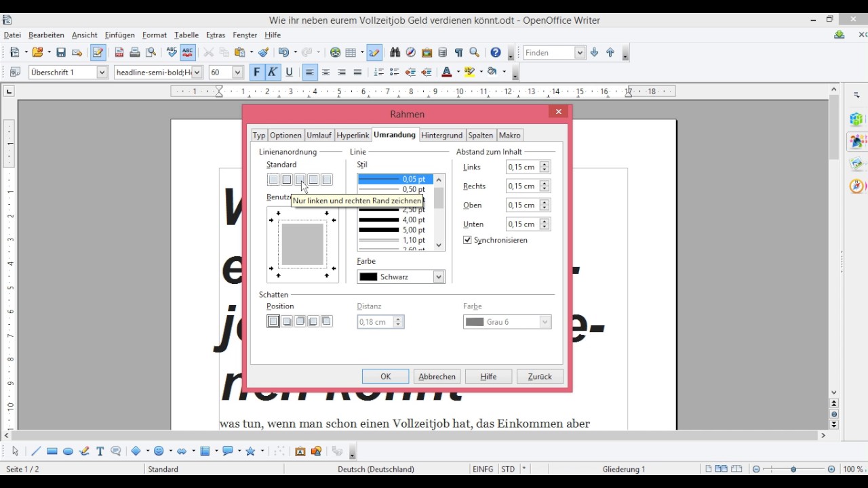This screenshot has height=488, width=868.
Task: Open Find & Replace binoculars icon
Action: pos(395,52)
